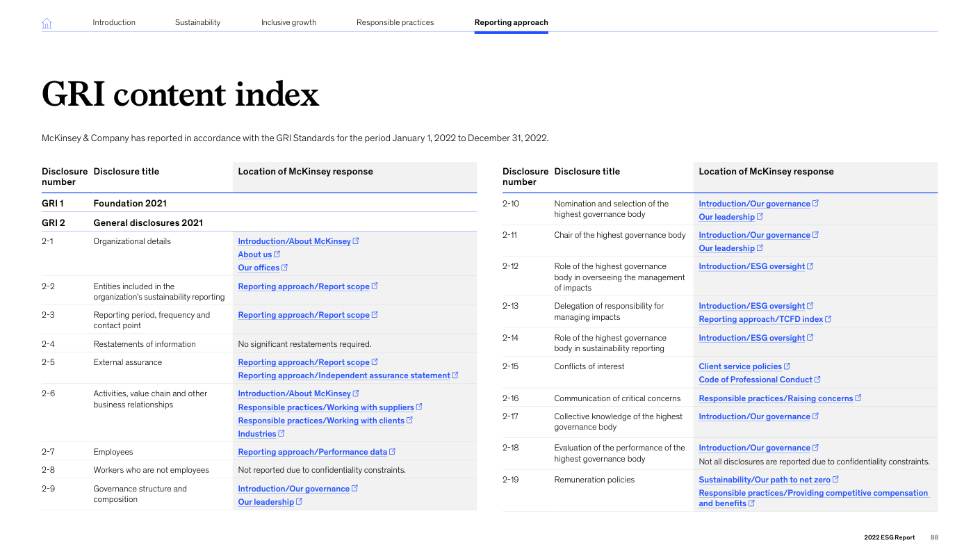
Task: Open the Introduction tab
Action: click(114, 22)
